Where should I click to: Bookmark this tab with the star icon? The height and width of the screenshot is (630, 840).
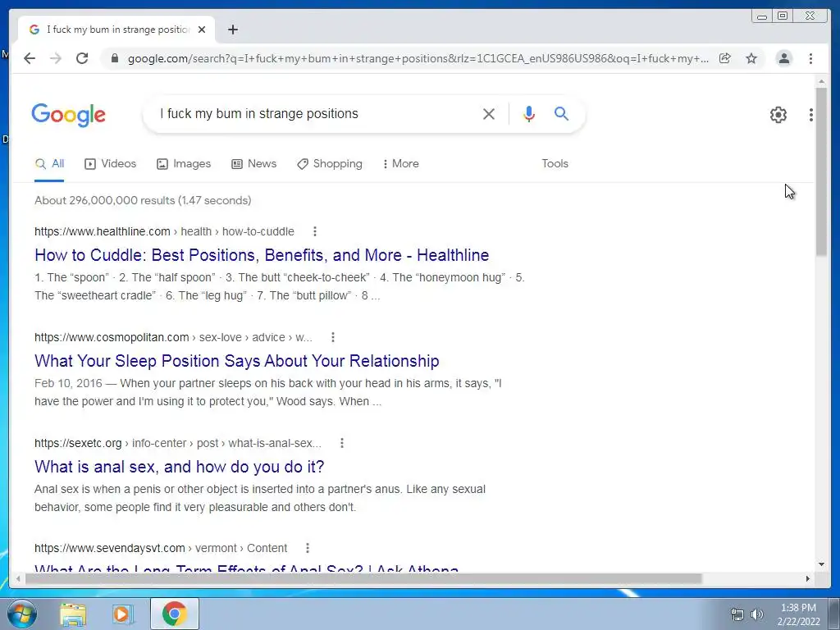[x=751, y=58]
